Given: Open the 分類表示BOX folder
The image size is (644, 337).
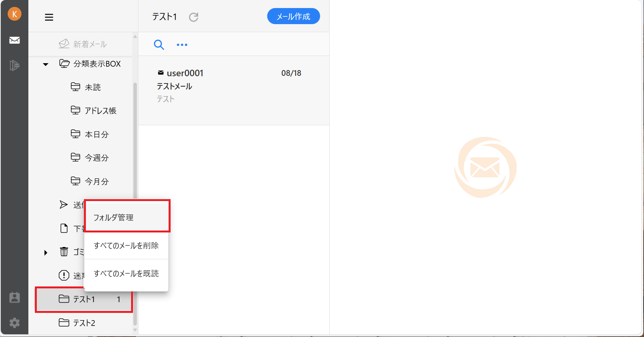Looking at the screenshot, I should pos(90,64).
